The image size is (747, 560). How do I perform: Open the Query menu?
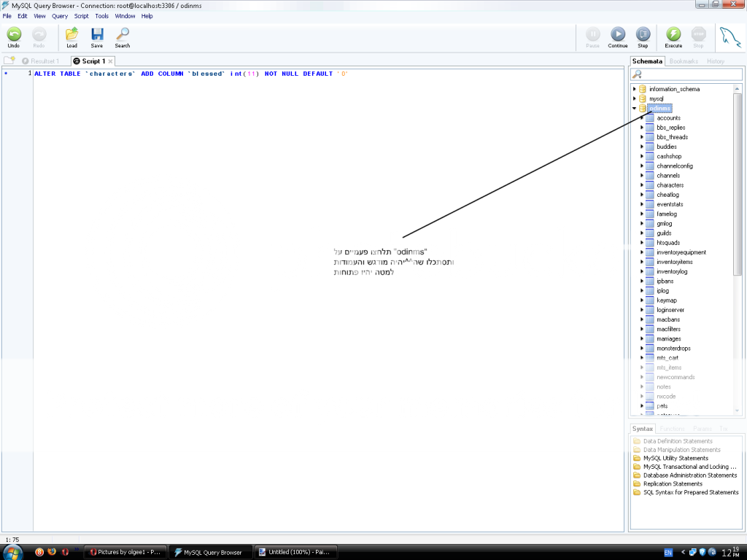click(x=59, y=15)
